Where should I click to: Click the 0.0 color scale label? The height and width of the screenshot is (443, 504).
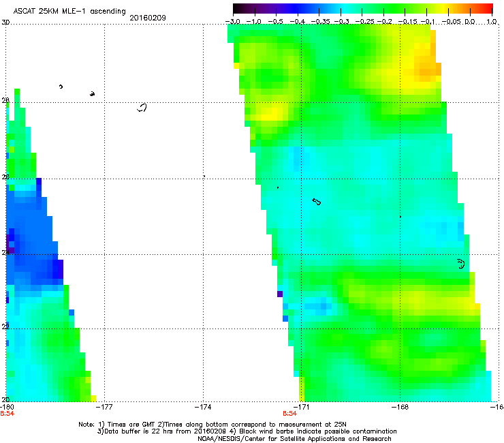[x=470, y=22]
